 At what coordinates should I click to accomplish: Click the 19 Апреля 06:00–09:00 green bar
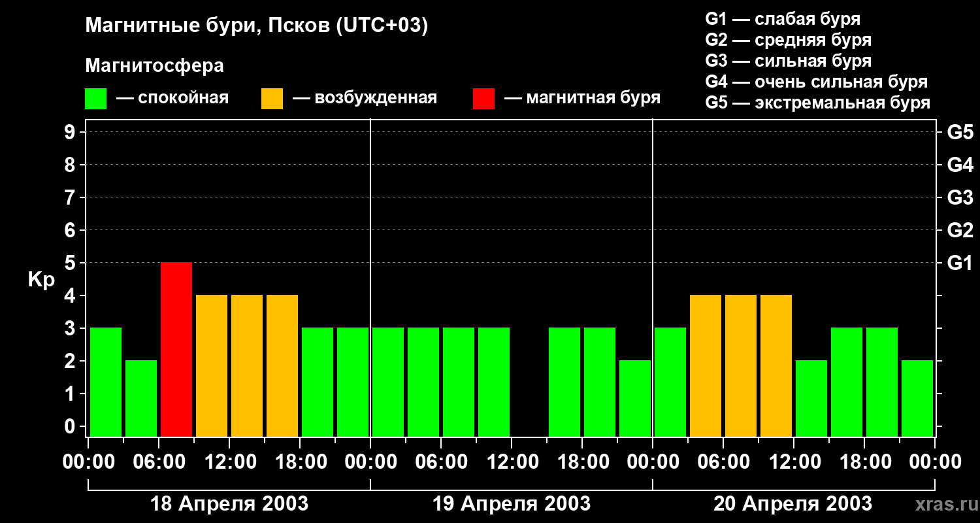459,382
